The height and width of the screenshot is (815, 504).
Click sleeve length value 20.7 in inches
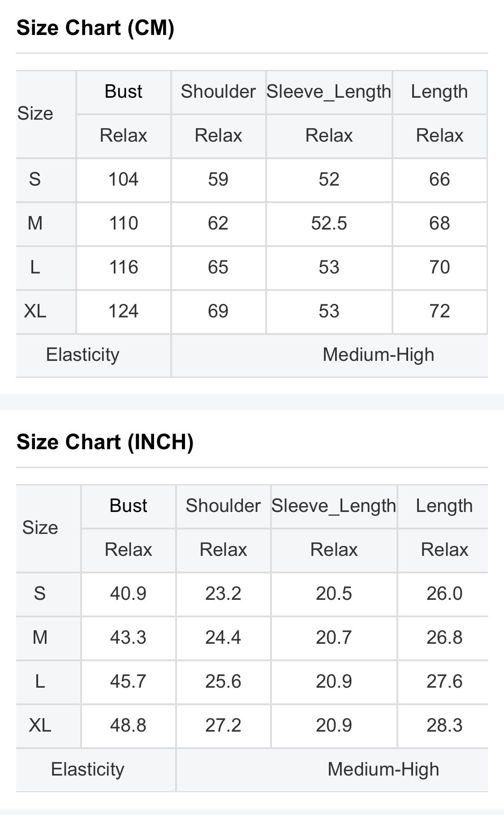[x=334, y=638]
